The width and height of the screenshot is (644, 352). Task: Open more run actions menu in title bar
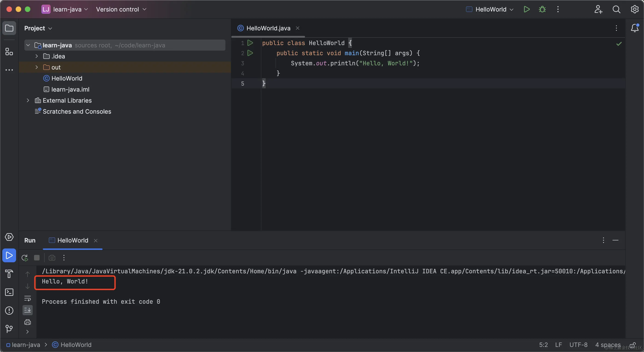(558, 9)
